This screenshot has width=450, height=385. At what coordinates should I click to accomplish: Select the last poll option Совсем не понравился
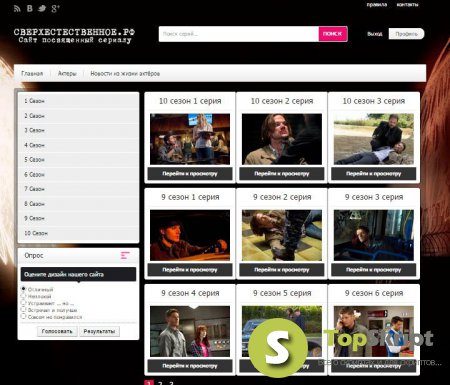tap(23, 316)
